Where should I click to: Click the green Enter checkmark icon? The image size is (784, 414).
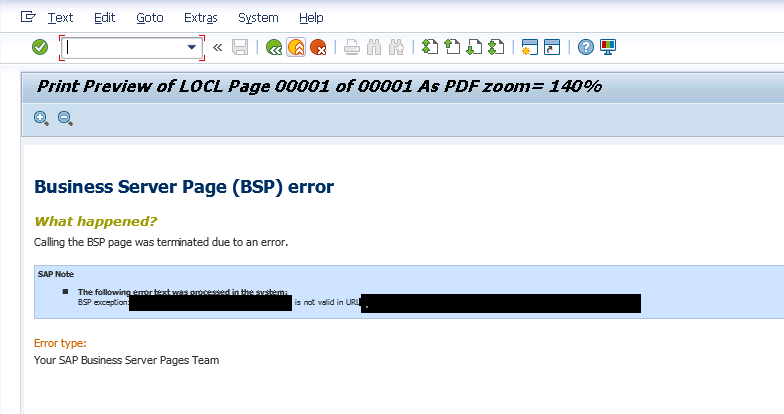click(x=40, y=48)
